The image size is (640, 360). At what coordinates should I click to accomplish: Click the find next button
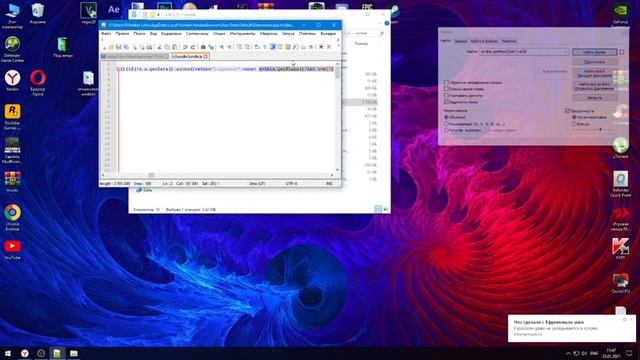click(x=594, y=52)
